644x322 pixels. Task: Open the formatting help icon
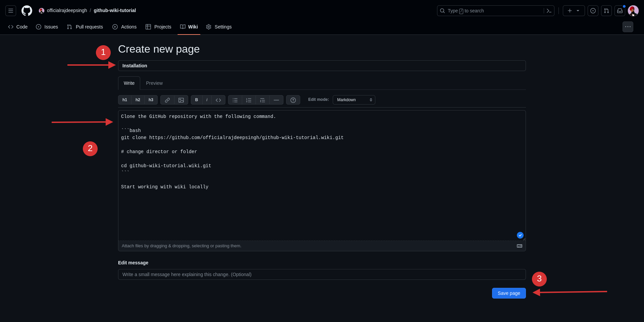(x=293, y=100)
